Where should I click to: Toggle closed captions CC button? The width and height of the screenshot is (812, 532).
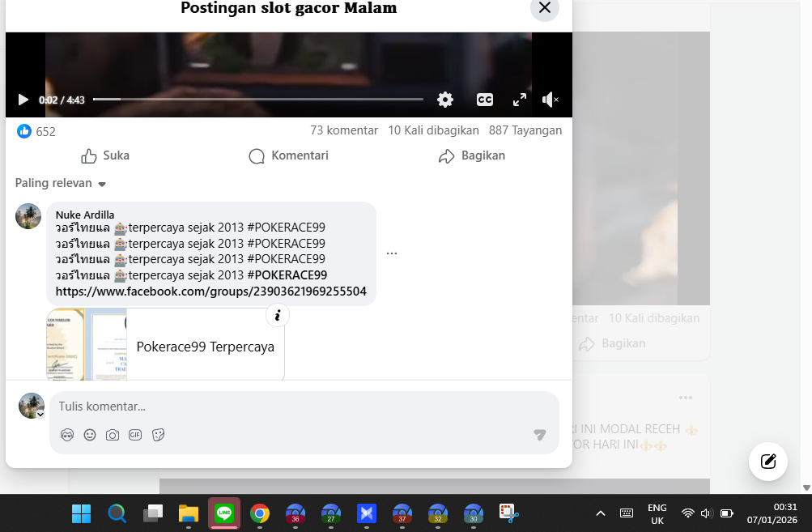(485, 100)
